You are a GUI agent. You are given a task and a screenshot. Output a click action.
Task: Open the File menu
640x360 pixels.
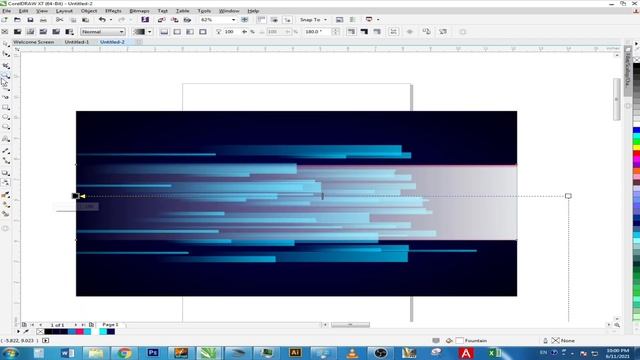pos(7,11)
